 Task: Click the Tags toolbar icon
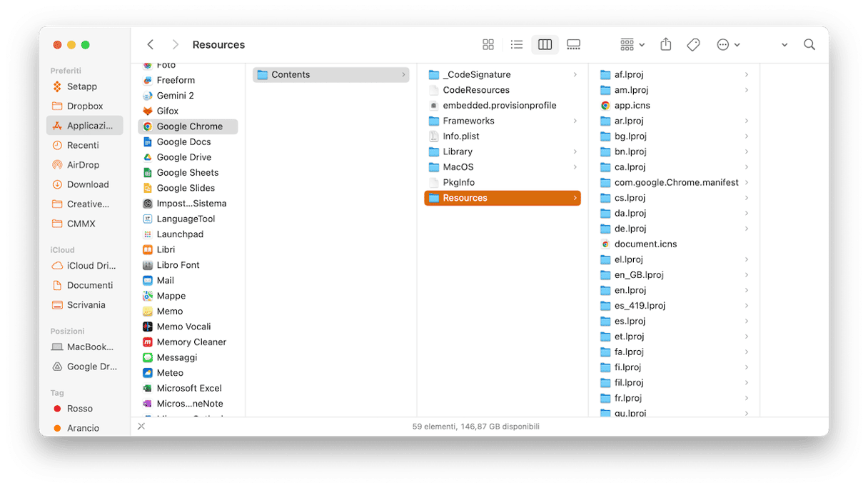pyautogui.click(x=693, y=44)
